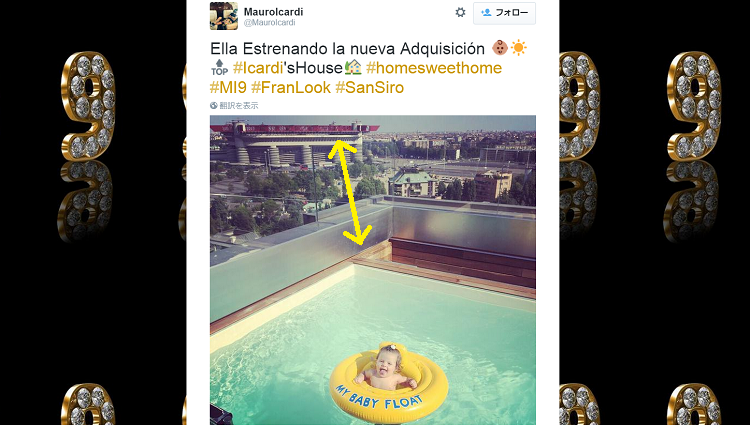Image resolution: width=750 pixels, height=426 pixels.
Task: Open the #MI9 hashtag
Action: (228, 87)
